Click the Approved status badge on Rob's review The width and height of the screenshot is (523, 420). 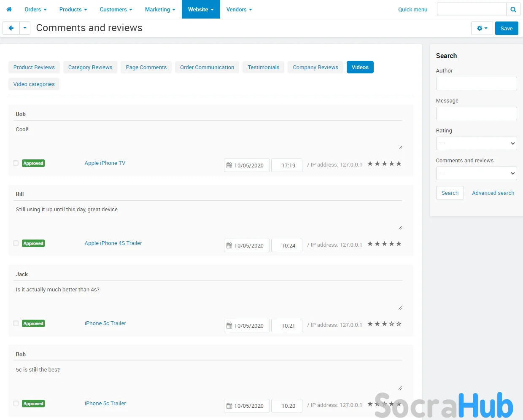click(33, 404)
